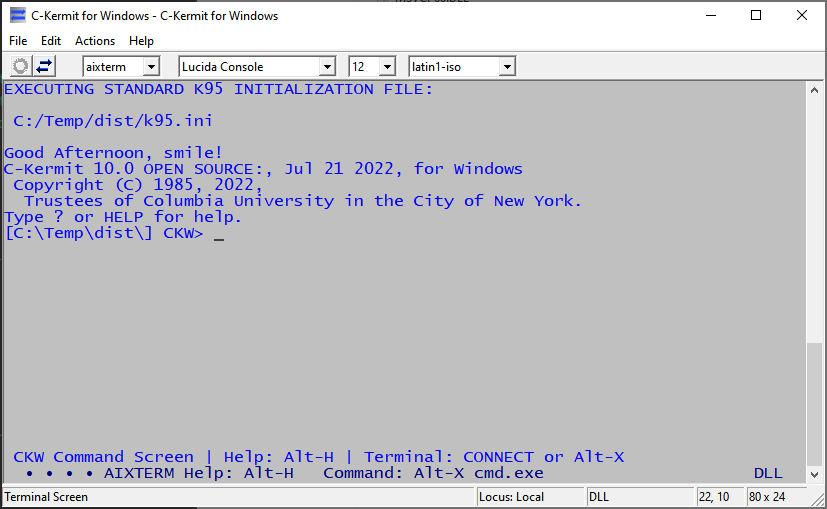
Task: Click the C:/Temp/dist/k95.ini path text
Action: coord(113,121)
